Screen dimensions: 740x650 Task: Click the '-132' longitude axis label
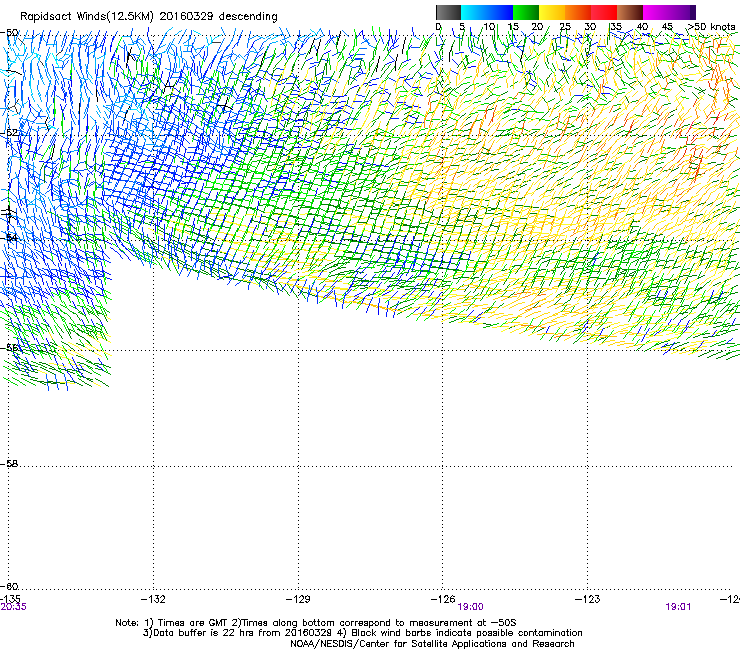[153, 599]
